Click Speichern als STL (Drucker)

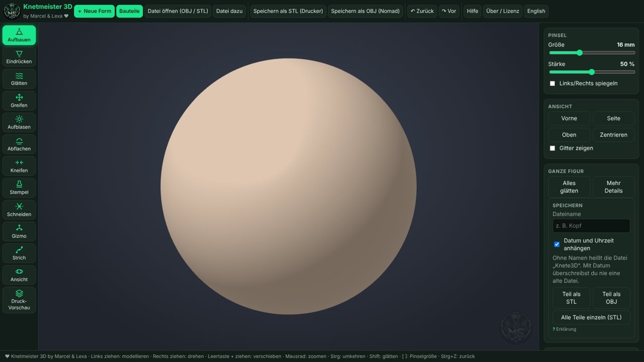(x=288, y=11)
